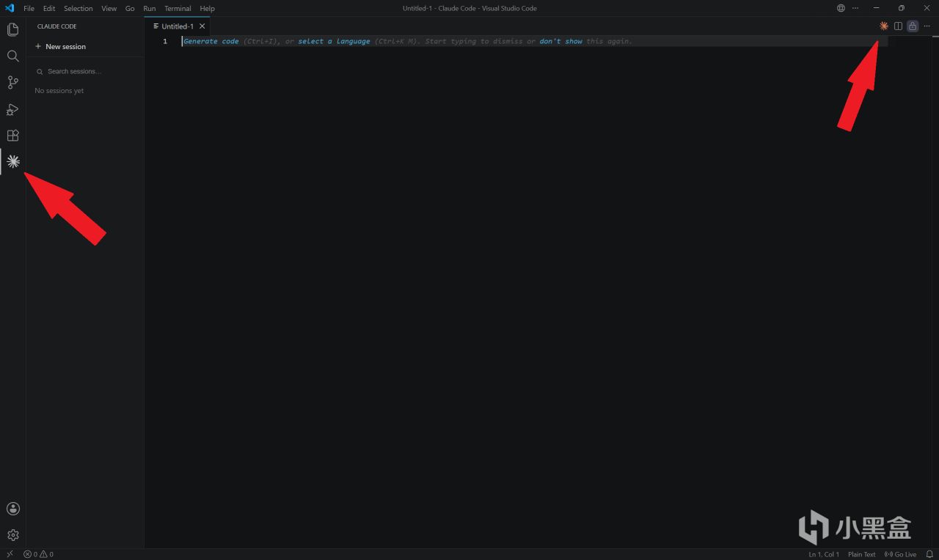The image size is (939, 560).
Task: Open the Accounts menu icon
Action: point(12,509)
